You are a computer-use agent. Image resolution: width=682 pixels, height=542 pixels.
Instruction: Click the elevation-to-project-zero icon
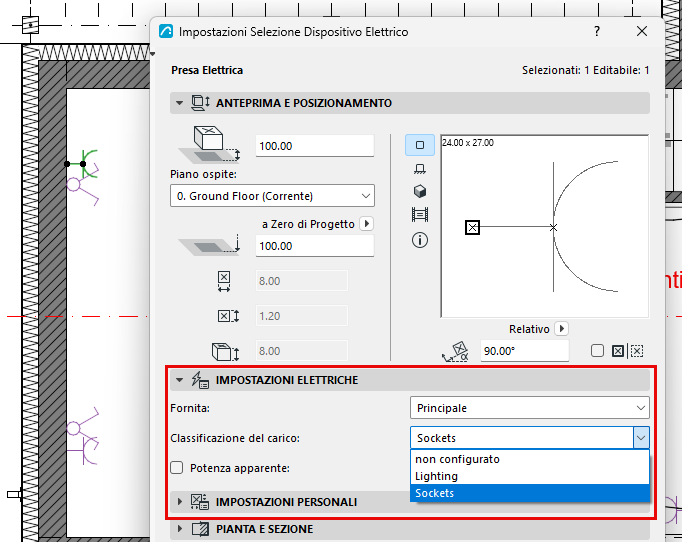coord(209,245)
